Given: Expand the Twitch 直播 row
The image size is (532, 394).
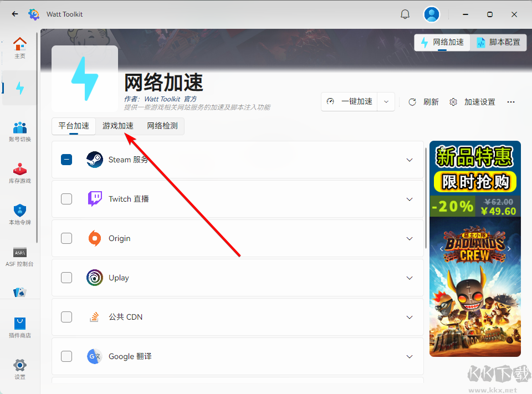Looking at the screenshot, I should (x=410, y=199).
